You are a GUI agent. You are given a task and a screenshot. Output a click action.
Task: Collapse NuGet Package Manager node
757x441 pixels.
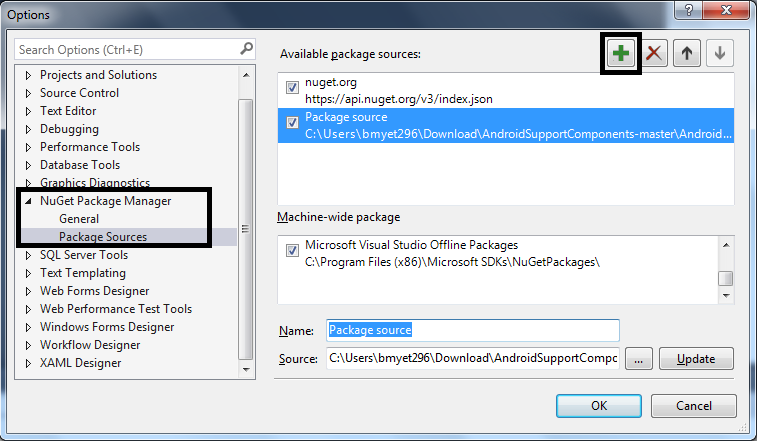coord(28,201)
